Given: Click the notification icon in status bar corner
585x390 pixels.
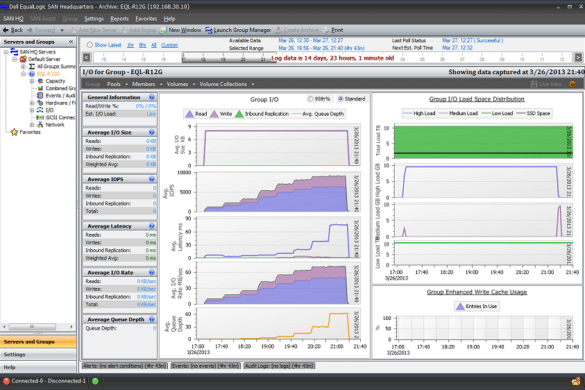Looking at the screenshot, I should 576,381.
